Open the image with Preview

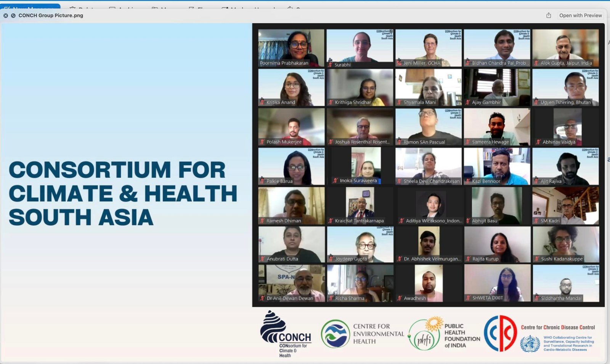(580, 16)
